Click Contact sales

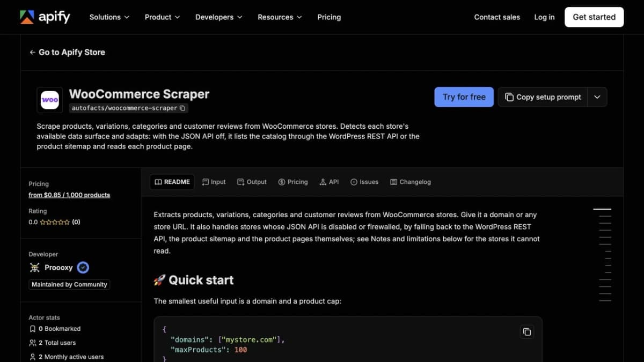[497, 17]
